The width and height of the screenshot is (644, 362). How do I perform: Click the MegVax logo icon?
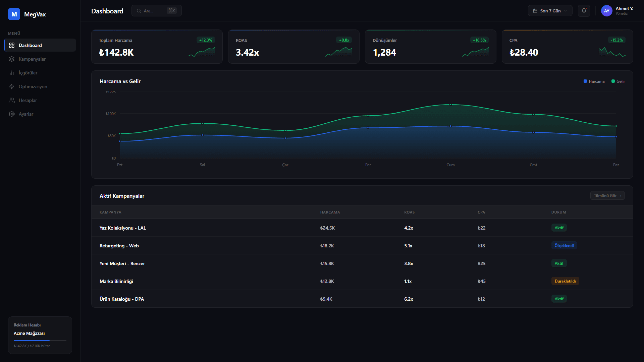click(14, 14)
